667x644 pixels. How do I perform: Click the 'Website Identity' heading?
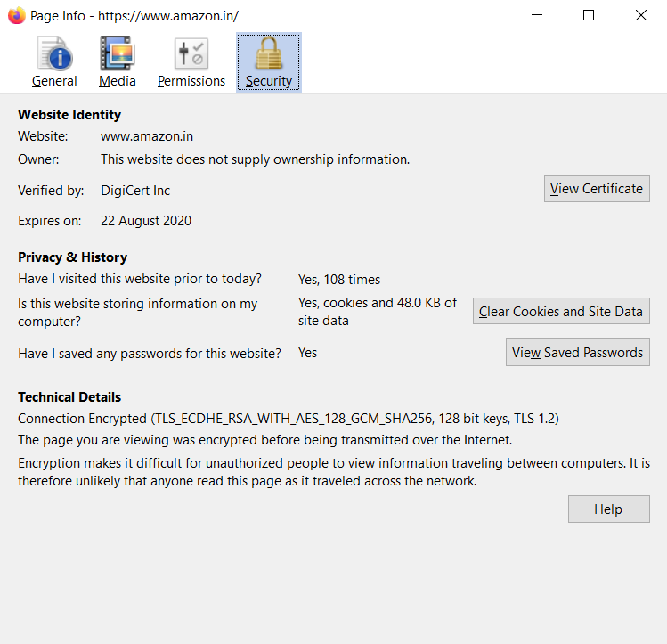pos(69,114)
